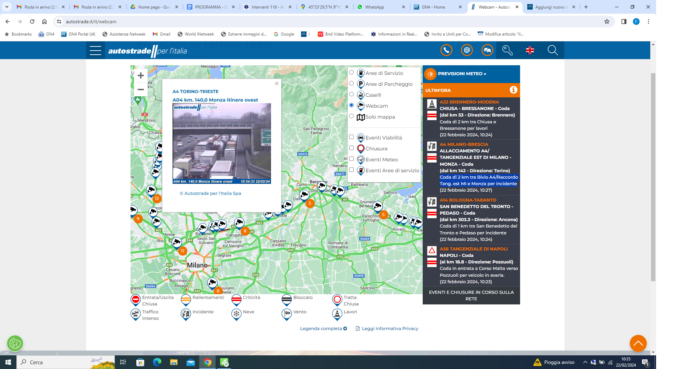Image resolution: width=680 pixels, height=369 pixels.
Task: Zoom in the map with plus button
Action: pos(141,75)
